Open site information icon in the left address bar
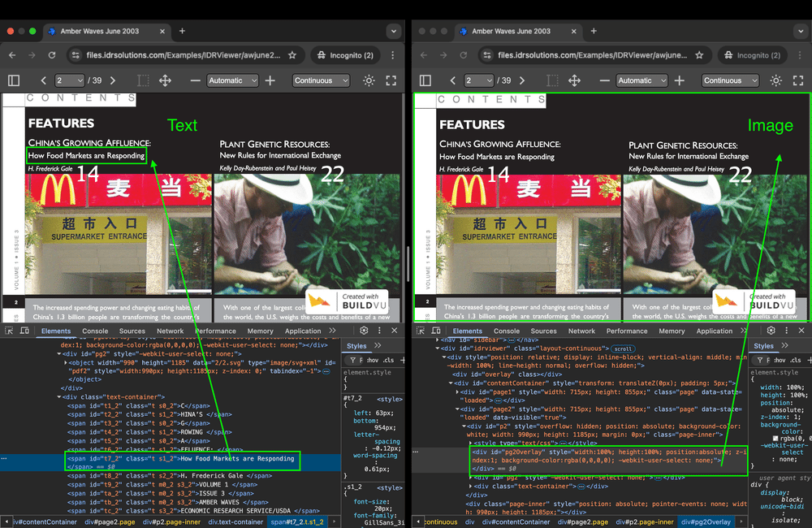The height and width of the screenshot is (528, 812). tap(76, 55)
